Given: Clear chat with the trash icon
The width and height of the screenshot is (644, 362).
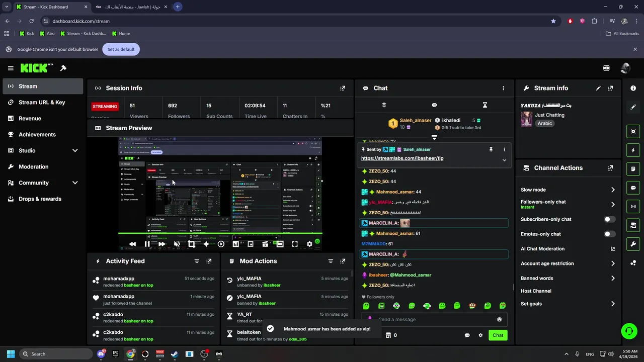Looking at the screenshot, I should [384, 105].
